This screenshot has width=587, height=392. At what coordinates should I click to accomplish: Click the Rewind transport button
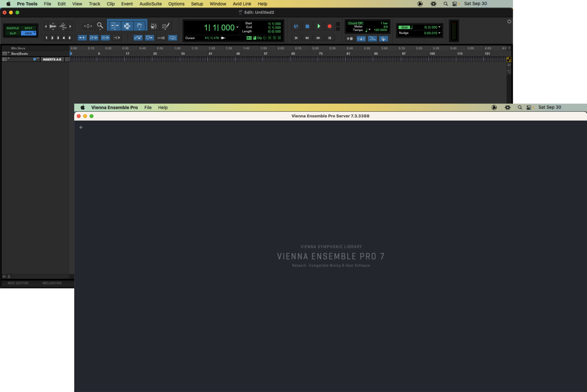click(307, 38)
